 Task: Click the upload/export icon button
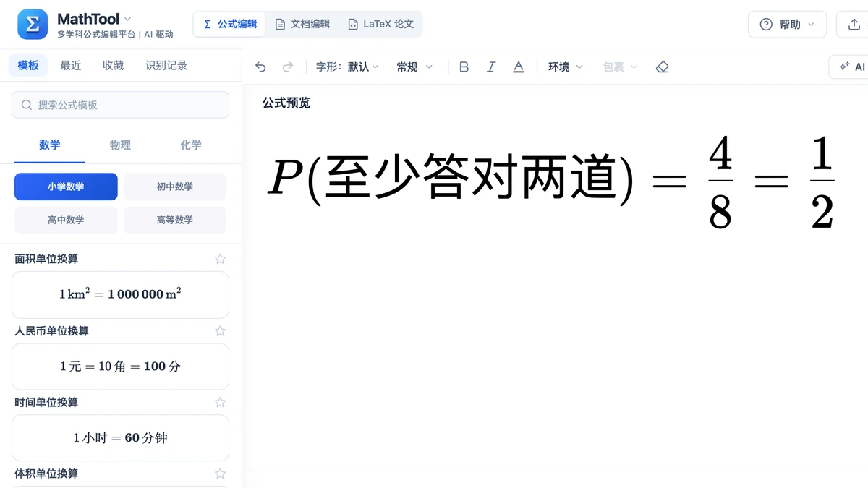pyautogui.click(x=853, y=25)
